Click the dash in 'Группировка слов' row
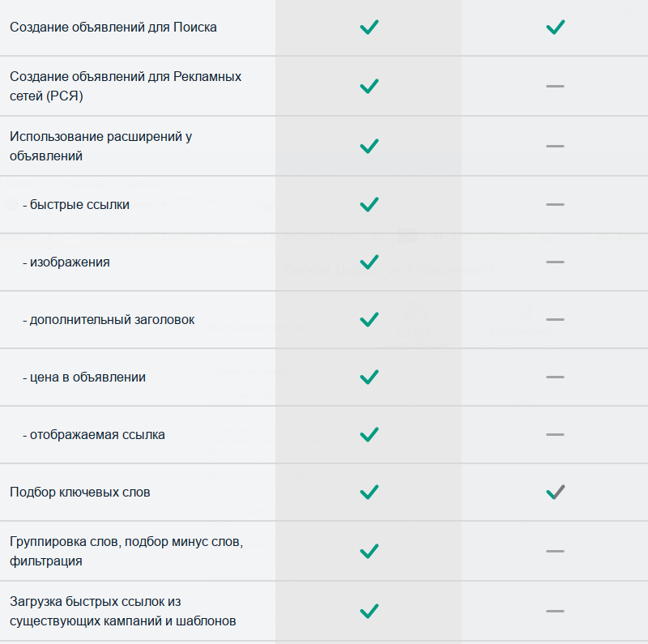The image size is (648, 644). point(555,551)
